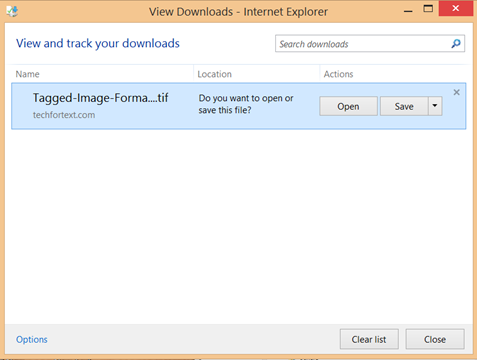Click the 'View and track your downloads' heading

pyautogui.click(x=98, y=43)
